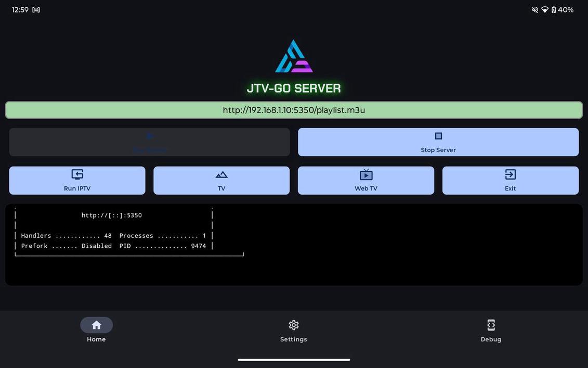Click the JTV-GO SERVER title
The image size is (588, 368).
(294, 88)
